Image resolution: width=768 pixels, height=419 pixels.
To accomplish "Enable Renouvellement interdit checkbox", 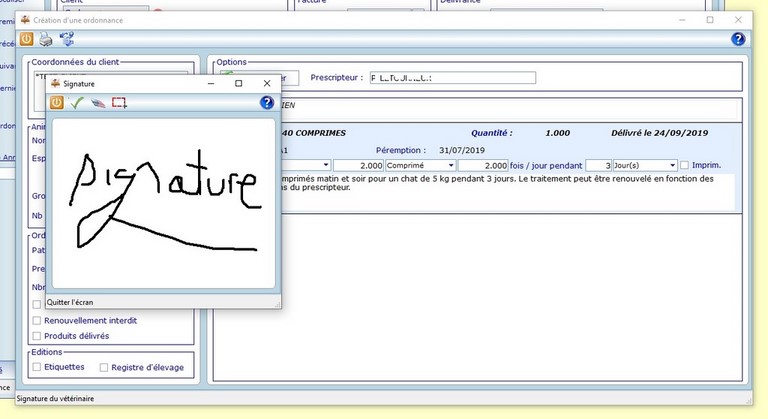I will click(38, 321).
